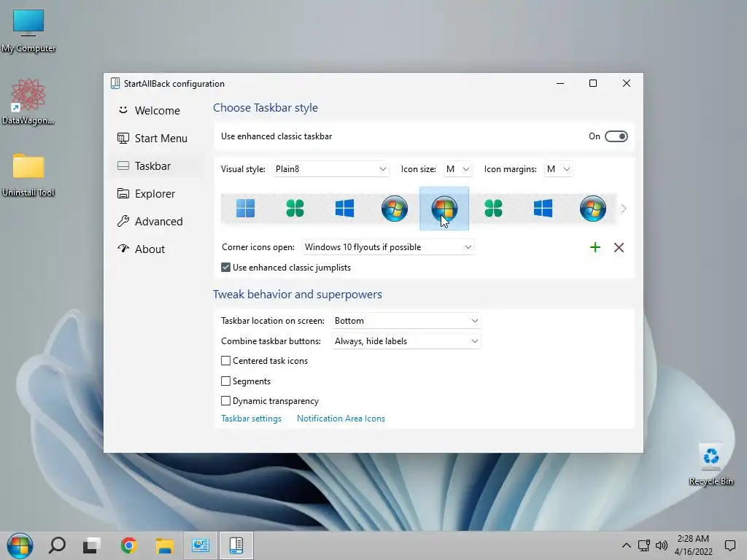Open the network tray icon
The width and height of the screenshot is (747, 560).
pyautogui.click(x=644, y=545)
